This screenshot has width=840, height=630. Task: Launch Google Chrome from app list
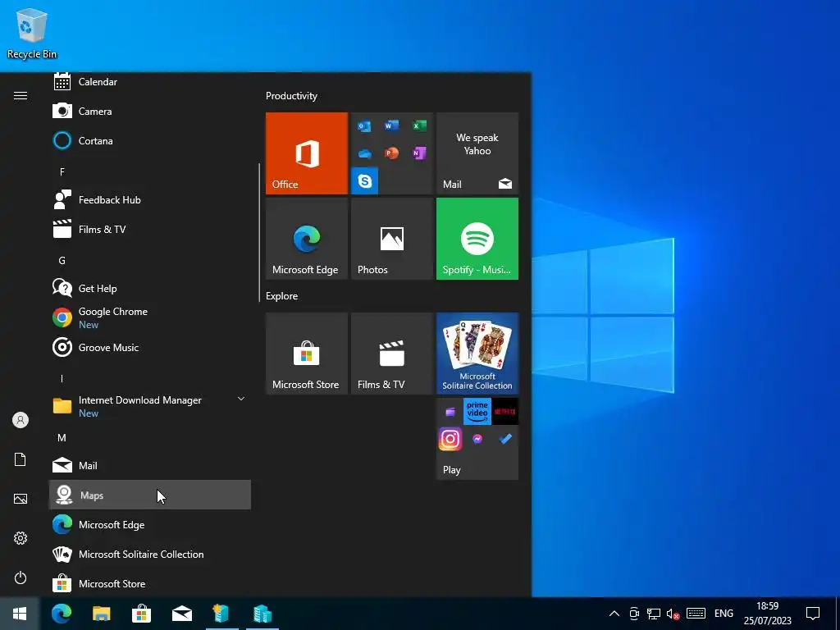150,317
